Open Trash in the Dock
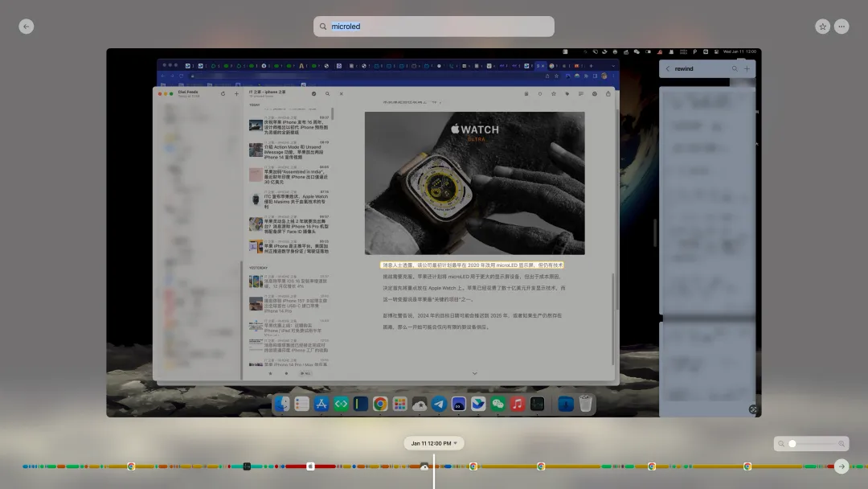This screenshot has height=489, width=868. click(x=586, y=404)
